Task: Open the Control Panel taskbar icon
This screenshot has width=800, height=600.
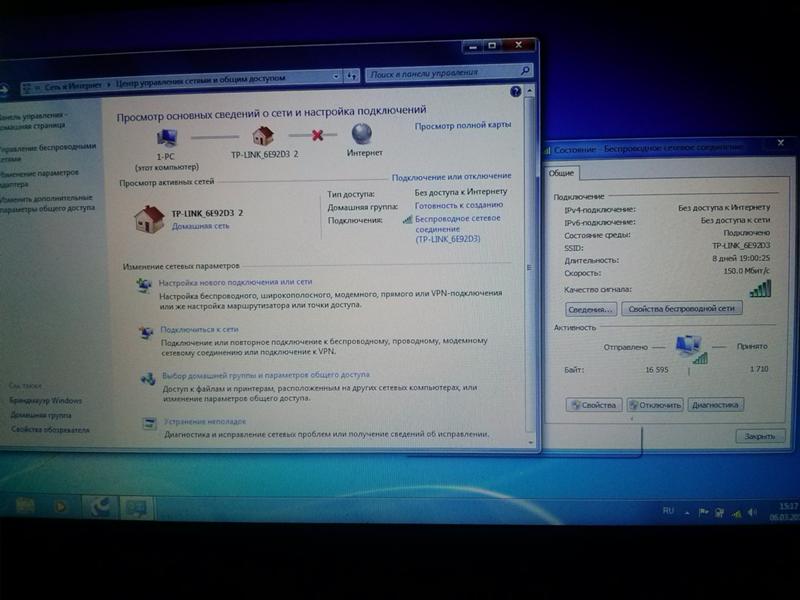Action: pos(136,508)
